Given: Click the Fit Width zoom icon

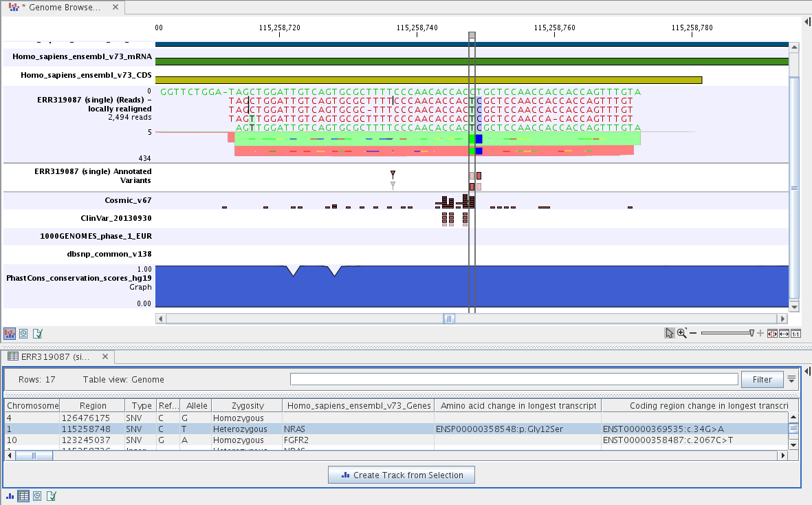Looking at the screenshot, I should point(784,332).
